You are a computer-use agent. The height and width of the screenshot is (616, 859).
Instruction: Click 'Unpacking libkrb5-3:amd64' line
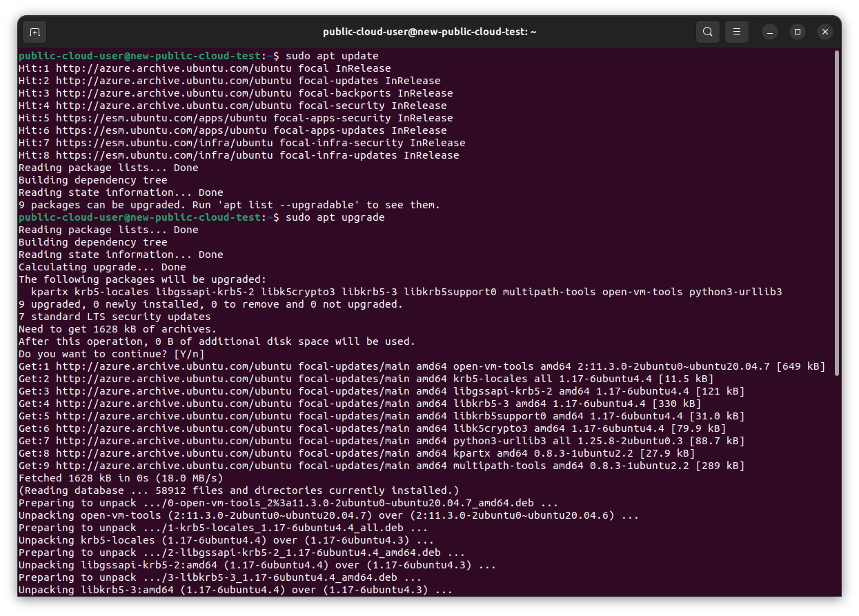point(236,590)
